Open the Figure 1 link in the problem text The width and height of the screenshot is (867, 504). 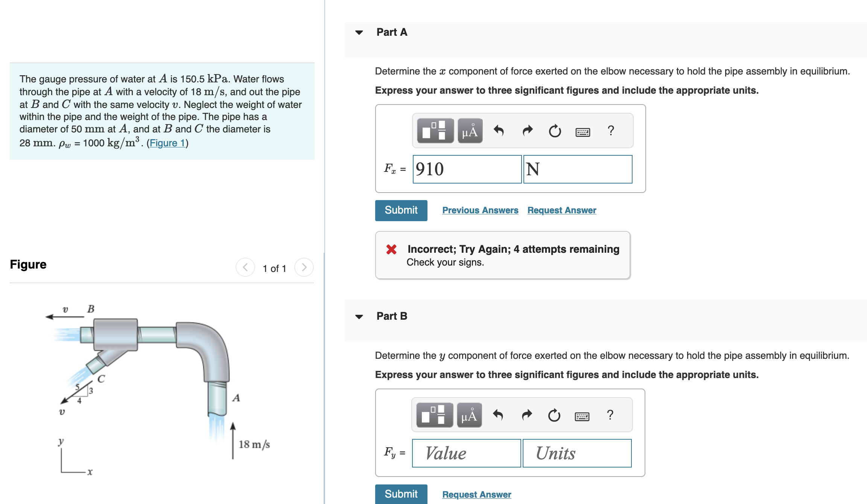(x=167, y=143)
